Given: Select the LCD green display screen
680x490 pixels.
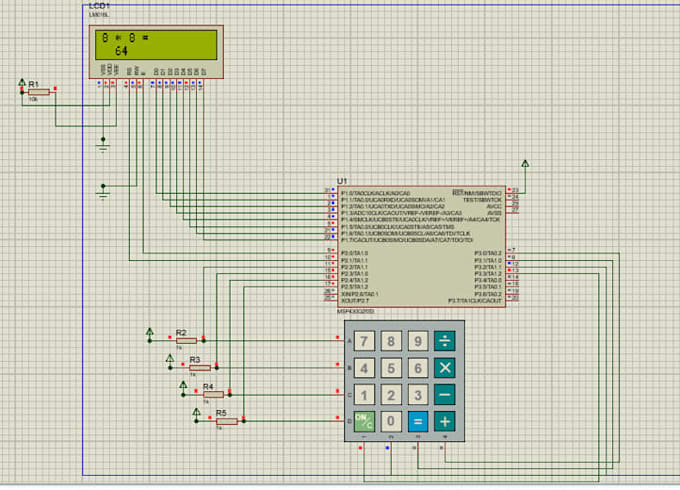Looking at the screenshot, I should [x=156, y=45].
